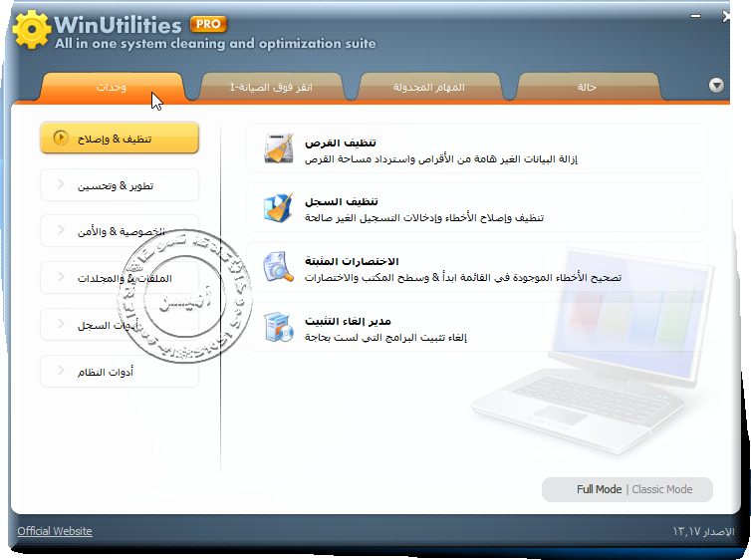Launch مدير إلغاء التثبيت title
This screenshot has height=560, width=751.
(349, 321)
